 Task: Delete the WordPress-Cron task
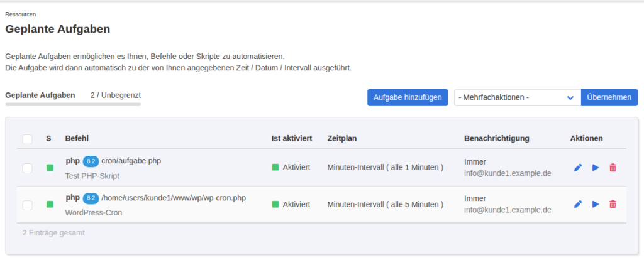[613, 204]
